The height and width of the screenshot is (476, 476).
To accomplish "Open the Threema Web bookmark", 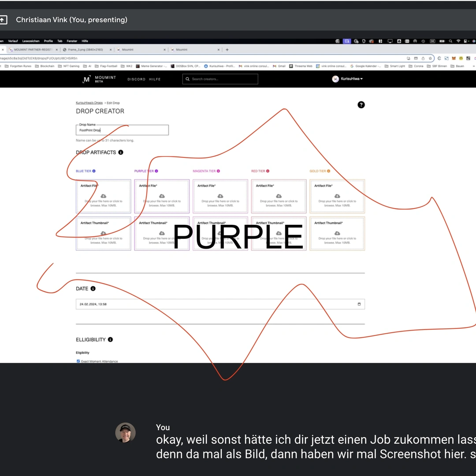I will click(301, 66).
